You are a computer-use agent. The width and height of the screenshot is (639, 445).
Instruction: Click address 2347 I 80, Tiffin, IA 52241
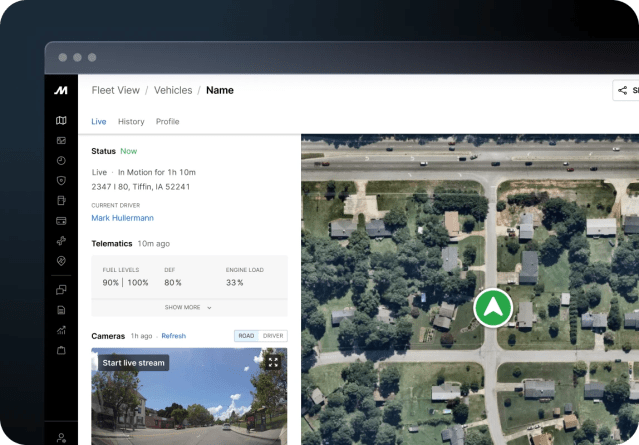[x=141, y=187]
